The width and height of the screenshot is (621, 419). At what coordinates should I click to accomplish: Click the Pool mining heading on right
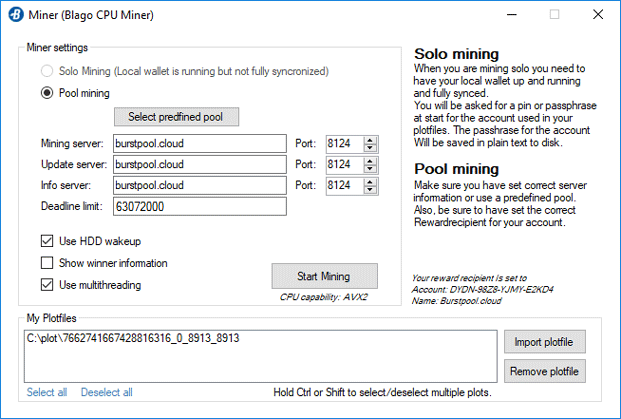[456, 169]
